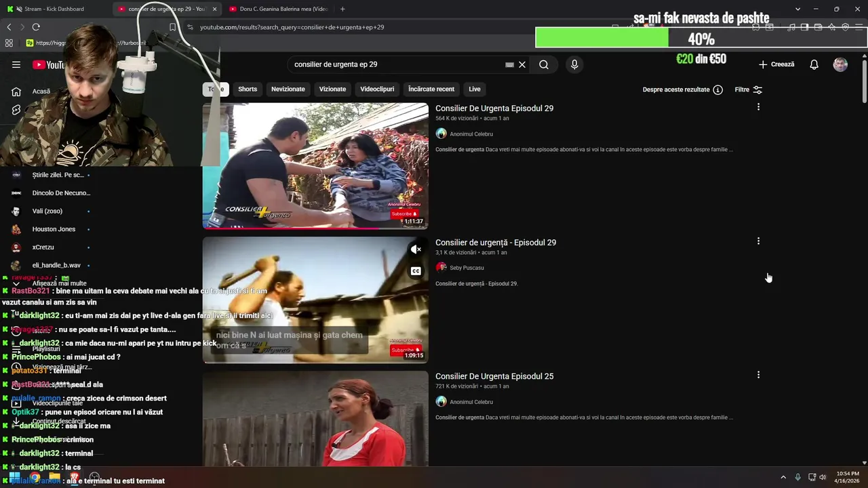The width and height of the screenshot is (868, 488).
Task: Open File Explorer from the taskbar
Action: pyautogui.click(x=54, y=477)
